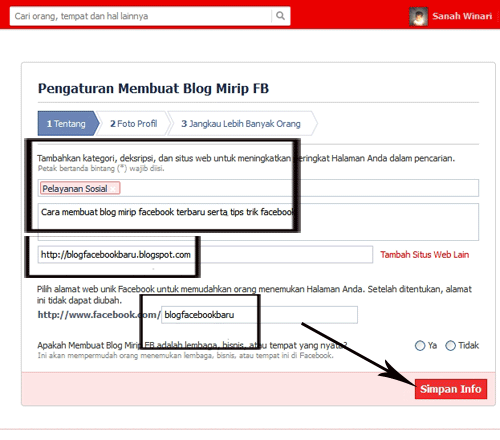Click the Pelayanan Sosial tag label

point(75,189)
